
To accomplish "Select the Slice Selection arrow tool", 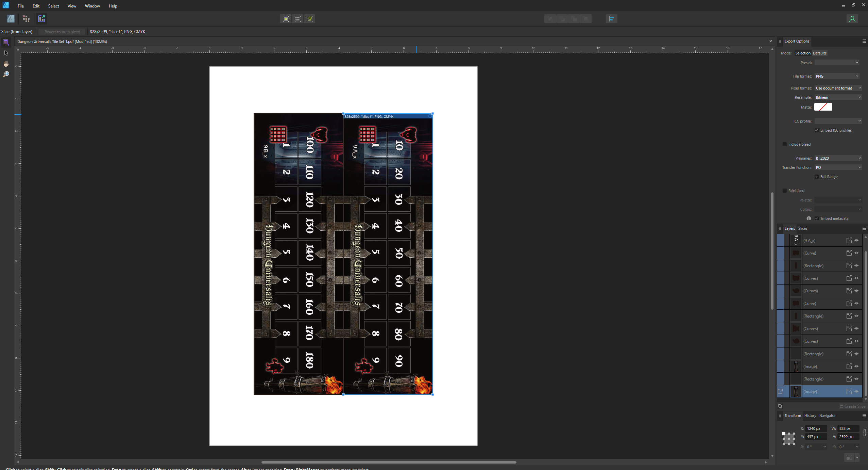I will (6, 53).
